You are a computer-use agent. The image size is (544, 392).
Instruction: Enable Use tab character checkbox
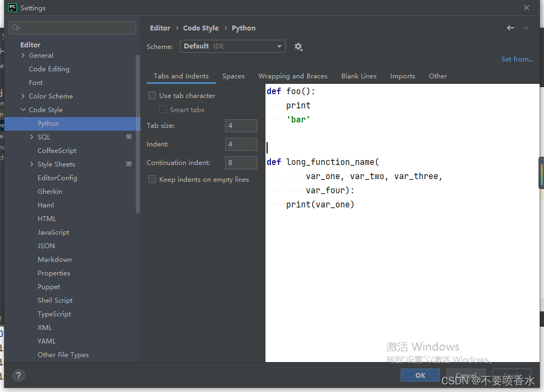(x=152, y=95)
